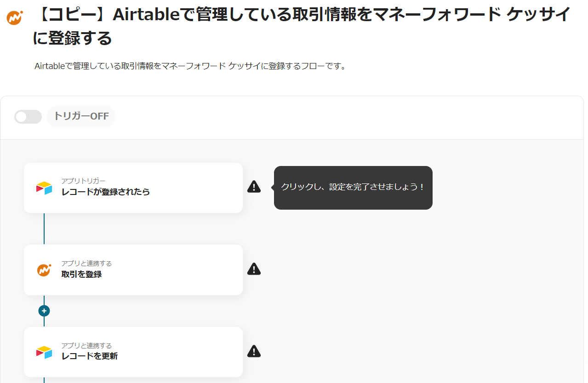Click the トリガーOFF status label

point(81,116)
